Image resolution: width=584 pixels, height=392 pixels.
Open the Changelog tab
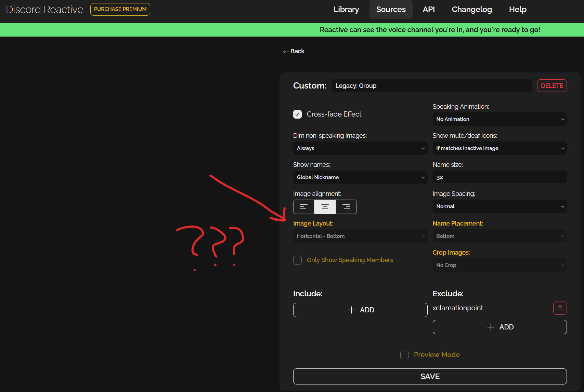coord(471,9)
